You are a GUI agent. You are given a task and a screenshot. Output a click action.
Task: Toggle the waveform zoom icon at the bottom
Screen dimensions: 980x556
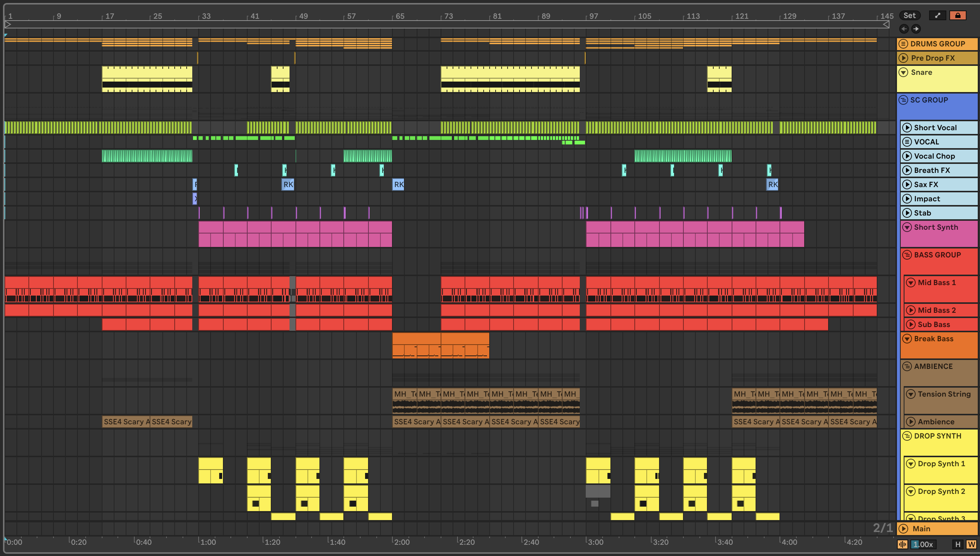click(903, 544)
